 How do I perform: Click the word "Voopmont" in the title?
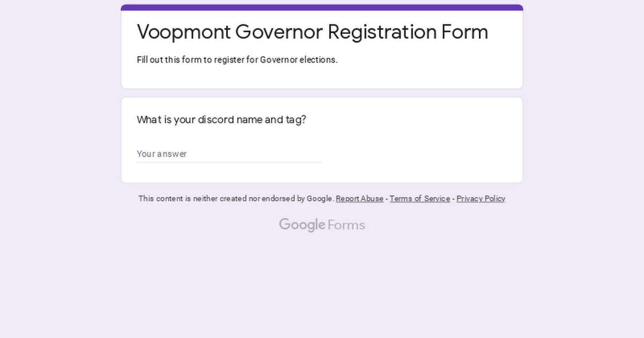click(x=184, y=32)
